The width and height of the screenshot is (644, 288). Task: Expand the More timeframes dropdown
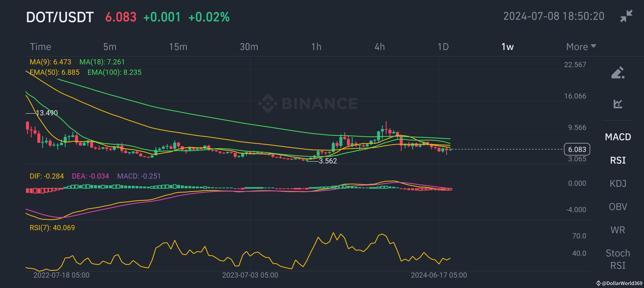pos(581,47)
